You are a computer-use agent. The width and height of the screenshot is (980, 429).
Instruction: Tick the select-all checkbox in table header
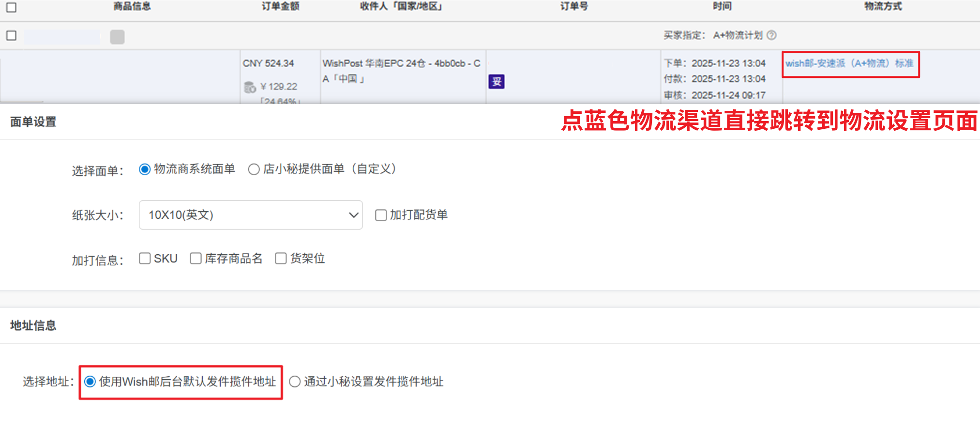11,7
